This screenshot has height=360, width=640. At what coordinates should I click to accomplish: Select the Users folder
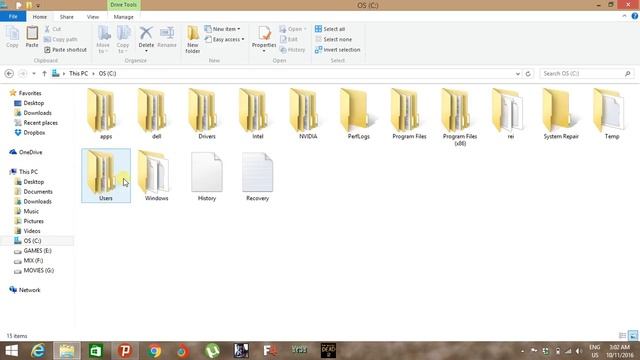(x=106, y=176)
